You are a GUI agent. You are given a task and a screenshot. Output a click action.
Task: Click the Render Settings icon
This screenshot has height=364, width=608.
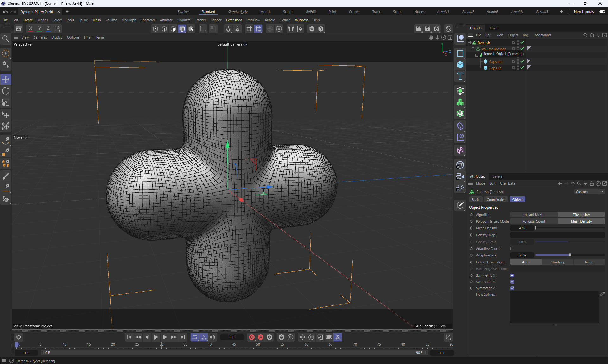point(436,29)
